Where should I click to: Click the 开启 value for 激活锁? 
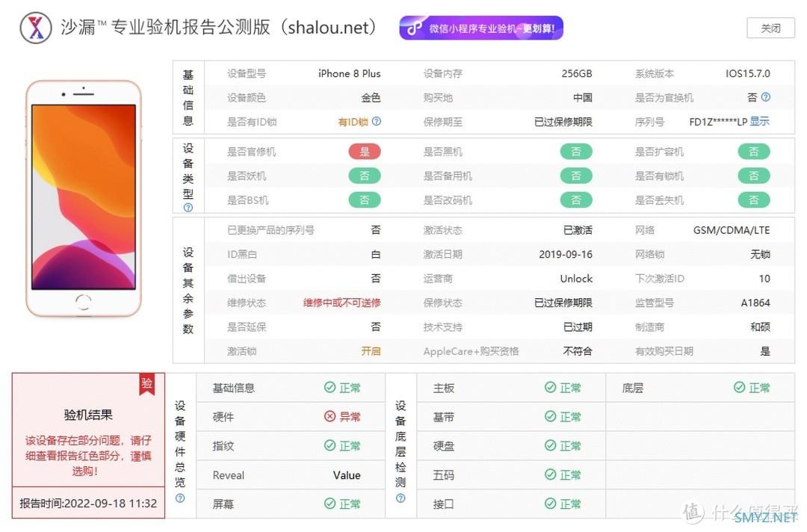[x=371, y=351]
